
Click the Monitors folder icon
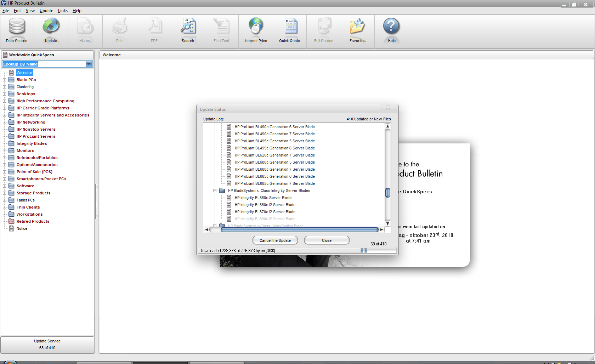[x=11, y=150]
